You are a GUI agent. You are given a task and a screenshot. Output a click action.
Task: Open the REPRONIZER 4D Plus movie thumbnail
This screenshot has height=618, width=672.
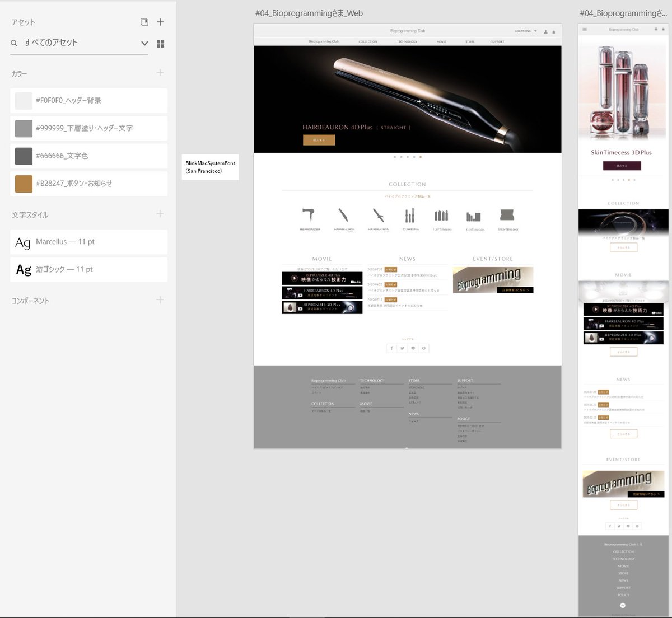[322, 278]
